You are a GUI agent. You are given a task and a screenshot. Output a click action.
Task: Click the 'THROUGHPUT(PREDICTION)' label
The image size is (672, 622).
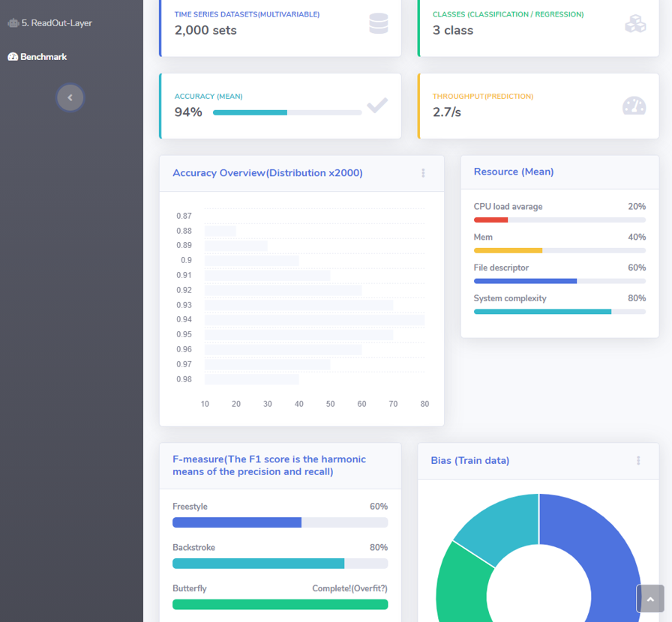(x=482, y=97)
